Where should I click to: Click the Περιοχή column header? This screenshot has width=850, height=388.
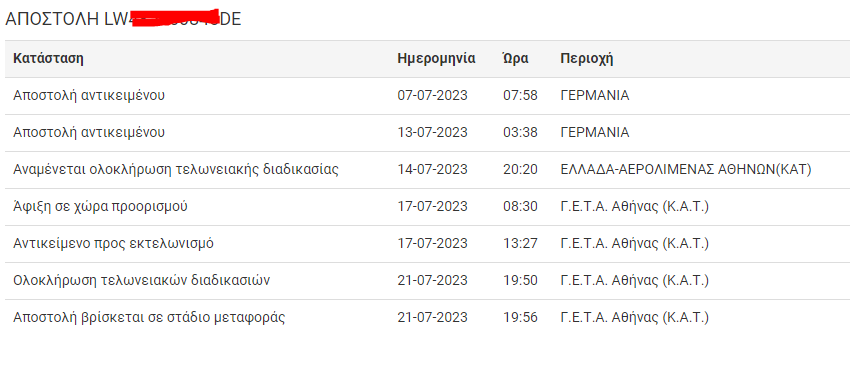[587, 59]
